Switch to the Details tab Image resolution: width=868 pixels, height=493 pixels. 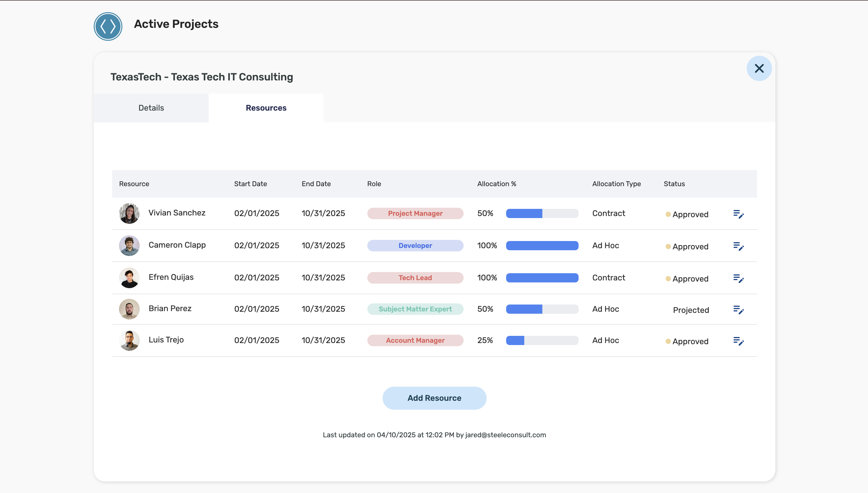point(151,108)
